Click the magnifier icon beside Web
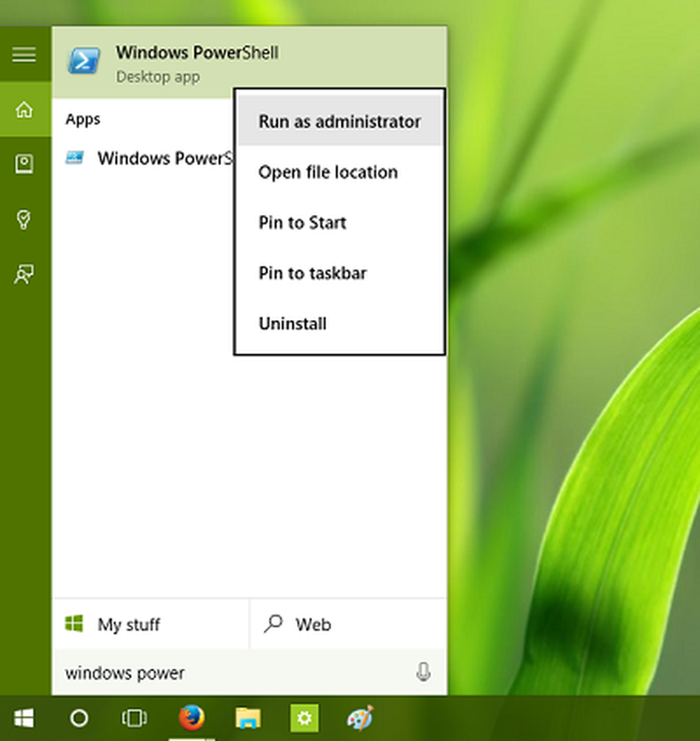Screen dimensions: 700x741 (273, 624)
